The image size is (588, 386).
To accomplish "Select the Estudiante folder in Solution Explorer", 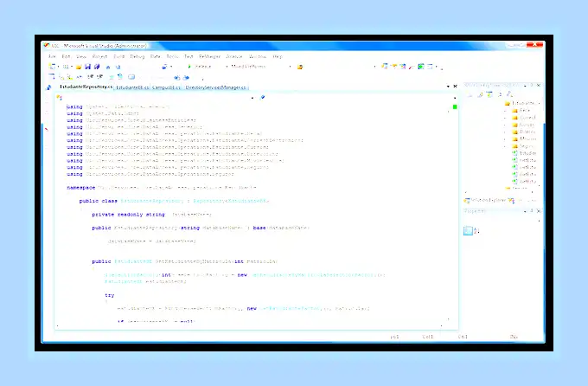I will (520, 103).
